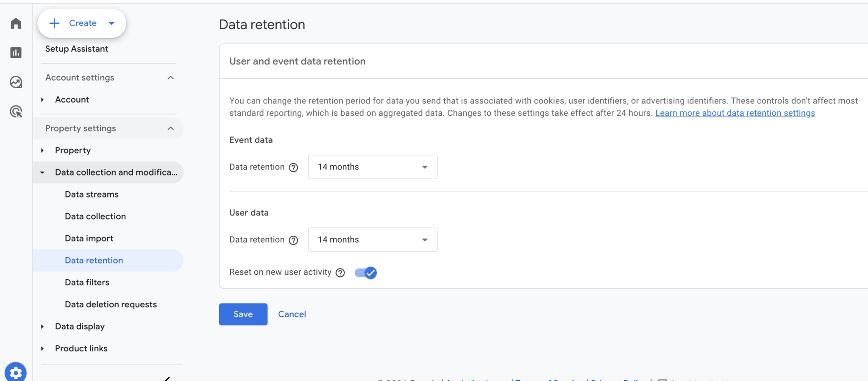Screen dimensions: 868x381
Task: Select Data retention menu item
Action: [x=108, y=261]
